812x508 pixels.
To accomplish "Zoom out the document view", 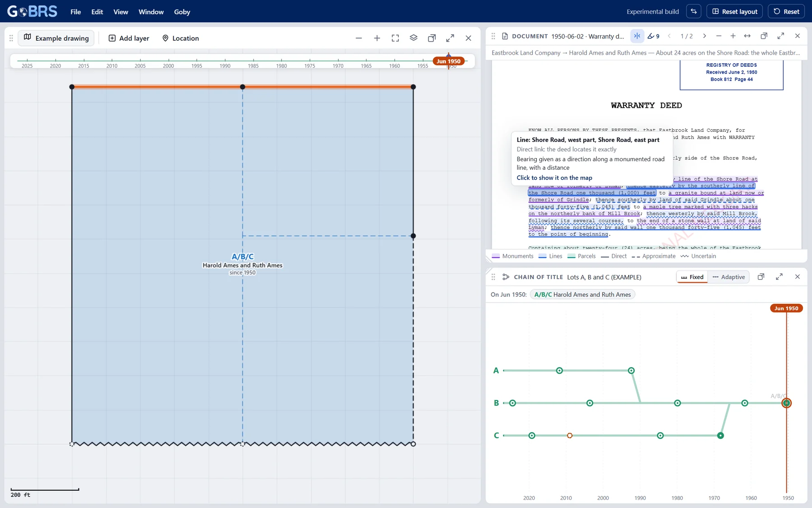I will (719, 36).
